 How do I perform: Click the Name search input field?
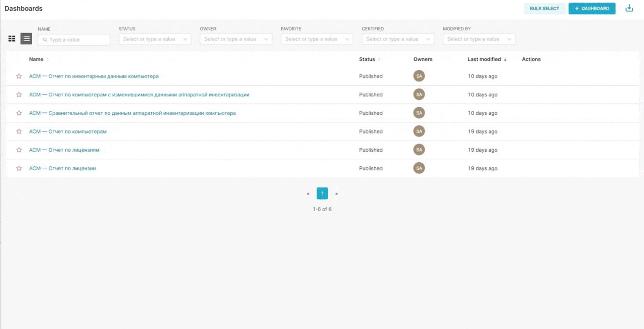tap(74, 40)
